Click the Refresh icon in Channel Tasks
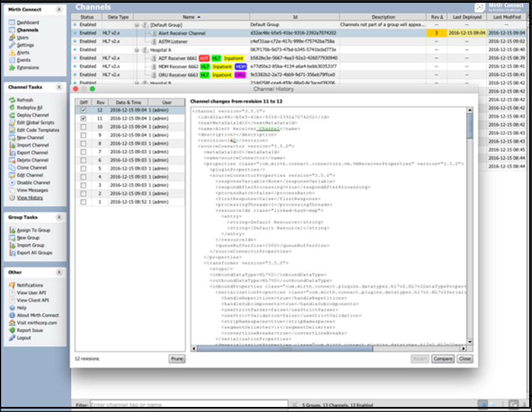 12,100
